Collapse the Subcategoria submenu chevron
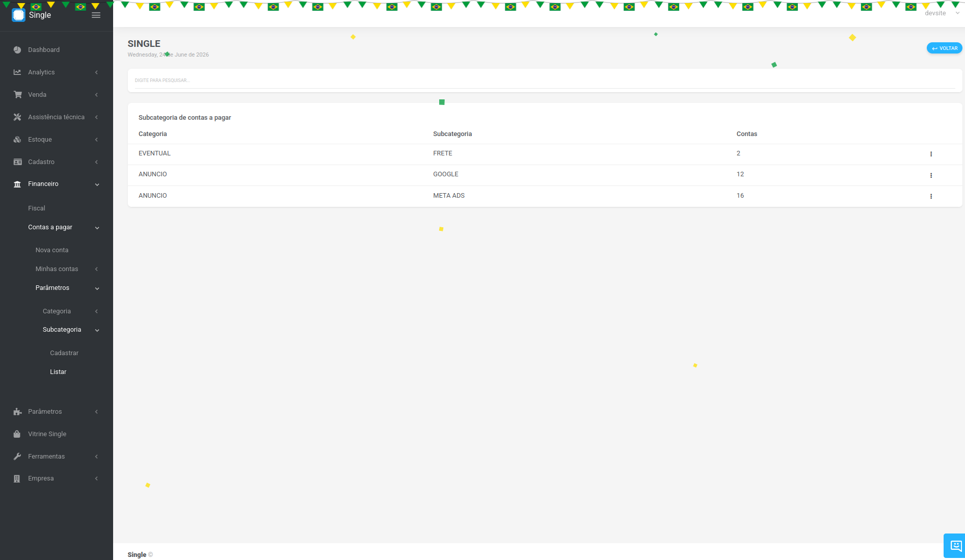 coord(97,330)
